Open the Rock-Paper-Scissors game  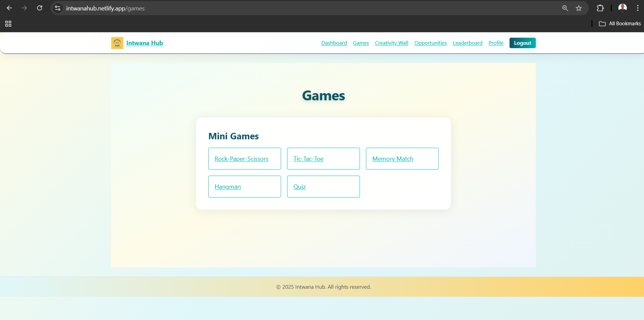coord(241,158)
